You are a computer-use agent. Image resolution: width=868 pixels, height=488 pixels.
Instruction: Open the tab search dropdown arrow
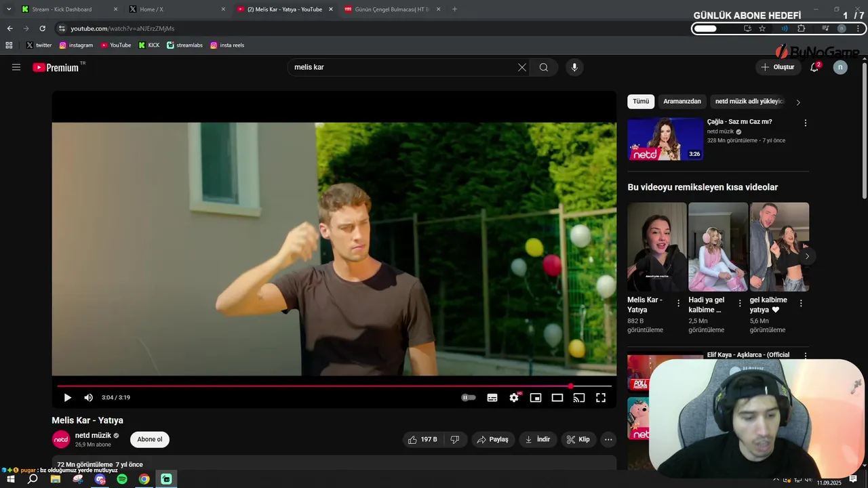(x=9, y=9)
